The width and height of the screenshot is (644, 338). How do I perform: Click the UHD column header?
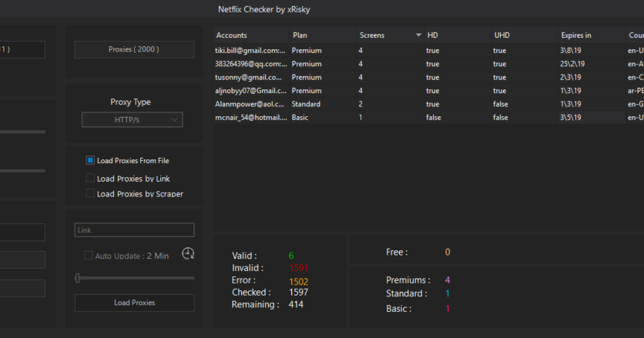tap(525, 35)
